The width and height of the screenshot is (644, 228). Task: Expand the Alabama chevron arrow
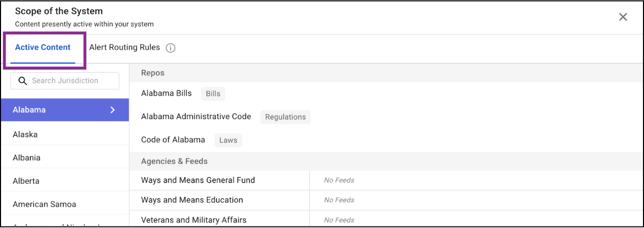(x=113, y=110)
